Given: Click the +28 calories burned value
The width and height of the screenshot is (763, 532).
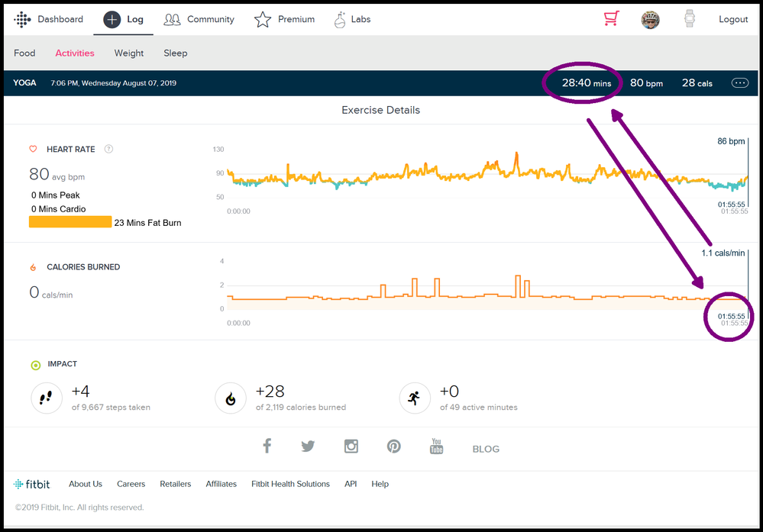Looking at the screenshot, I should [270, 392].
